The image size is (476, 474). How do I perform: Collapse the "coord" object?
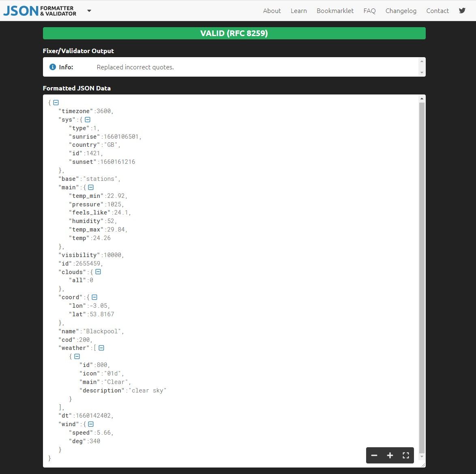[94, 297]
